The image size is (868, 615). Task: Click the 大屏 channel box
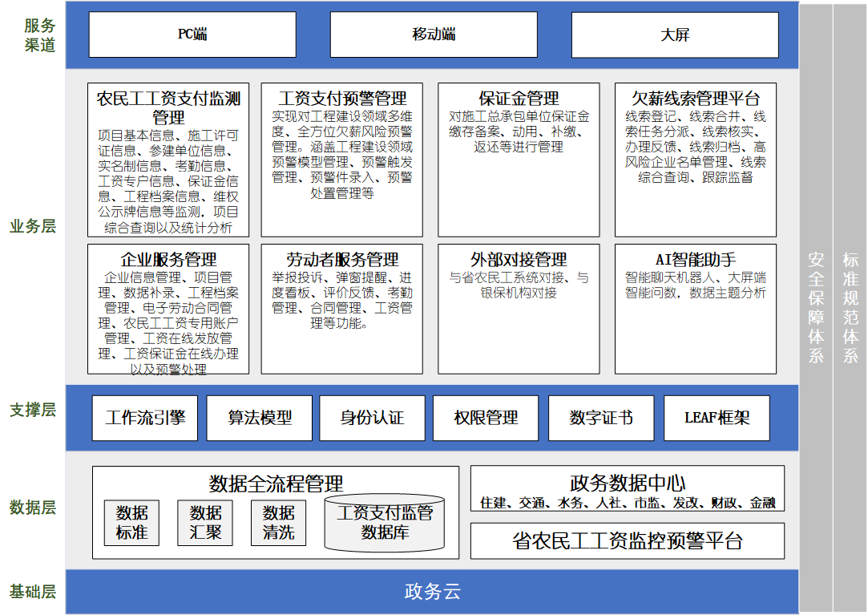click(674, 34)
